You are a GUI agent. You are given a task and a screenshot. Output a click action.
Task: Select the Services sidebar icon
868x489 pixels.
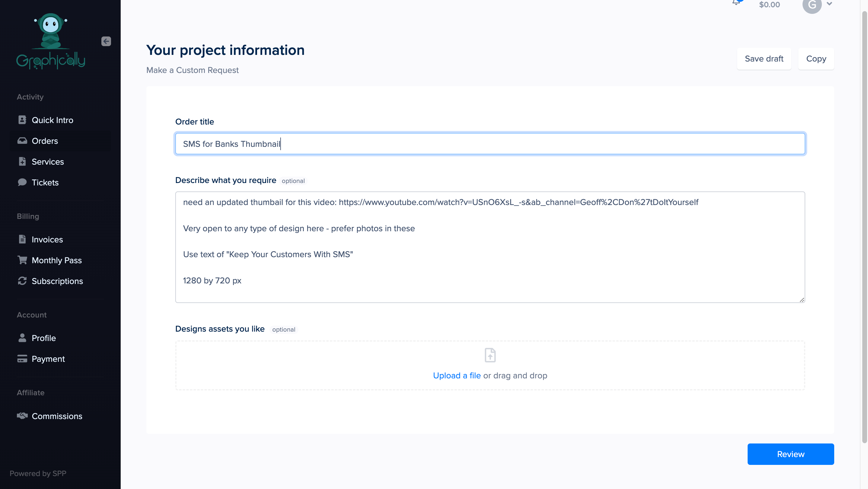click(22, 161)
